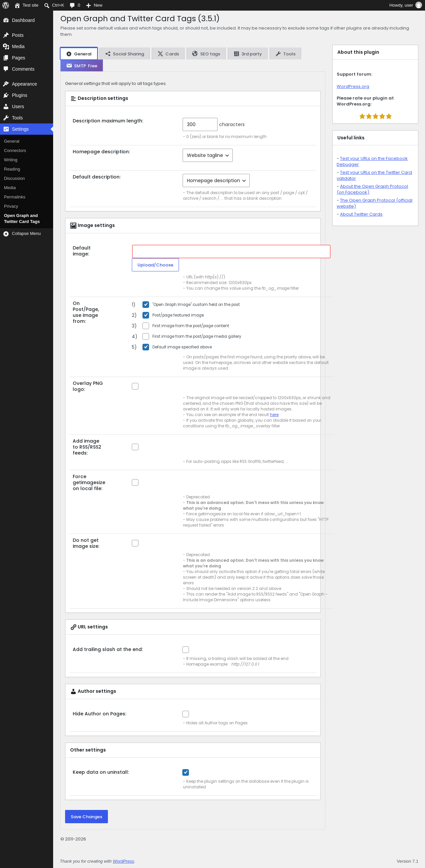Image resolution: width=425 pixels, height=868 pixels.
Task: Click the Appearance paintbrush icon
Action: (6, 84)
